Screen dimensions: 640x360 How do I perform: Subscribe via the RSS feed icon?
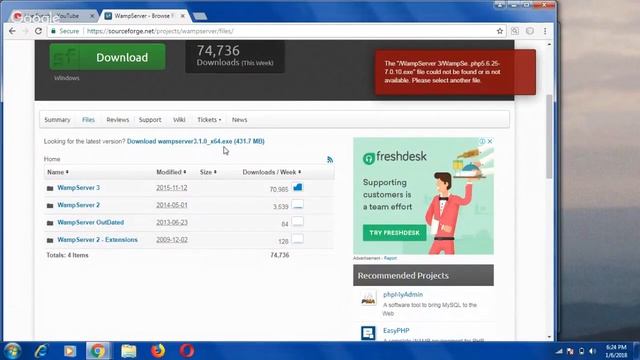click(330, 159)
